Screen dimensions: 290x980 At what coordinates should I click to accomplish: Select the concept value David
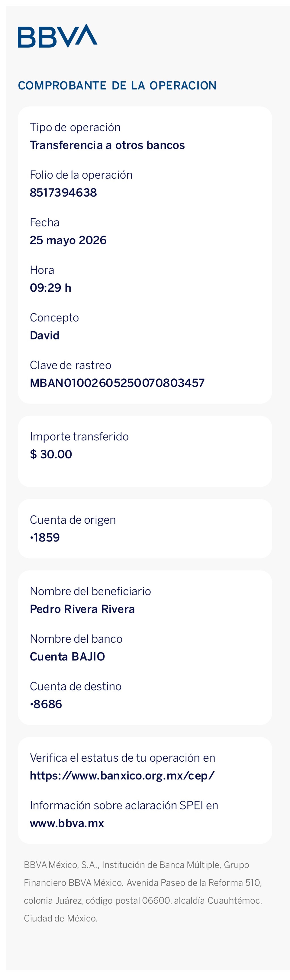45,335
